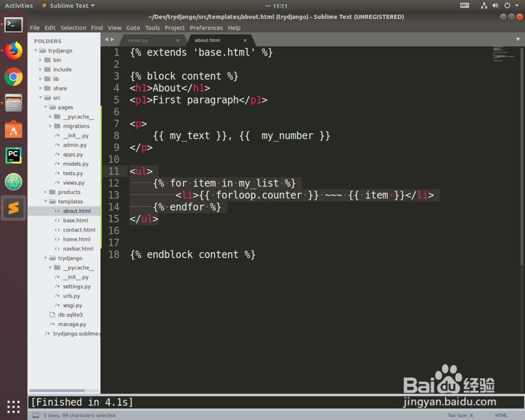Open urls.py in the sidebar

[71, 296]
